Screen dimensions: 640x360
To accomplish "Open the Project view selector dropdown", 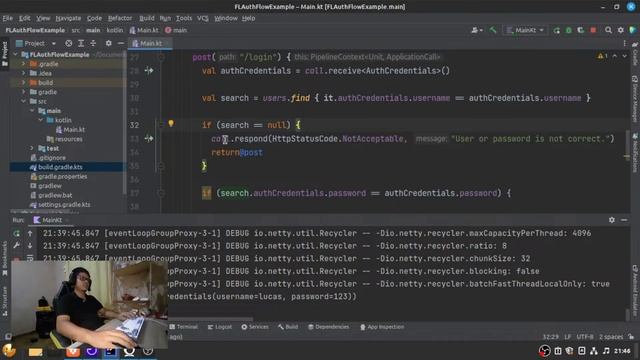I will tap(36, 43).
